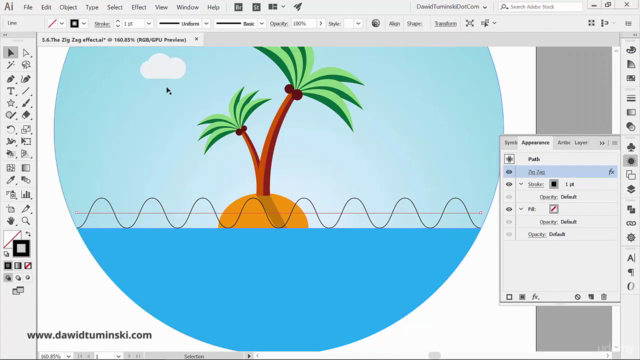Open the Transform panel link
The height and width of the screenshot is (360, 640).
point(445,24)
